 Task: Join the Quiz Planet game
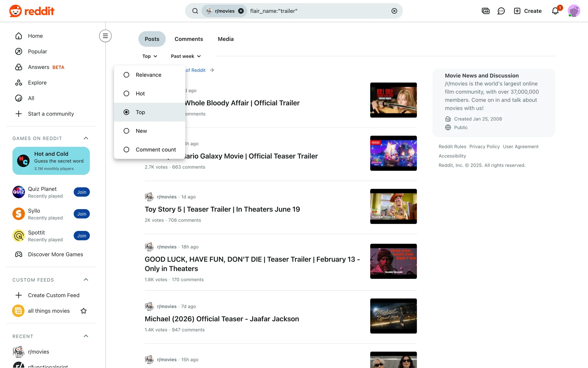coord(81,192)
